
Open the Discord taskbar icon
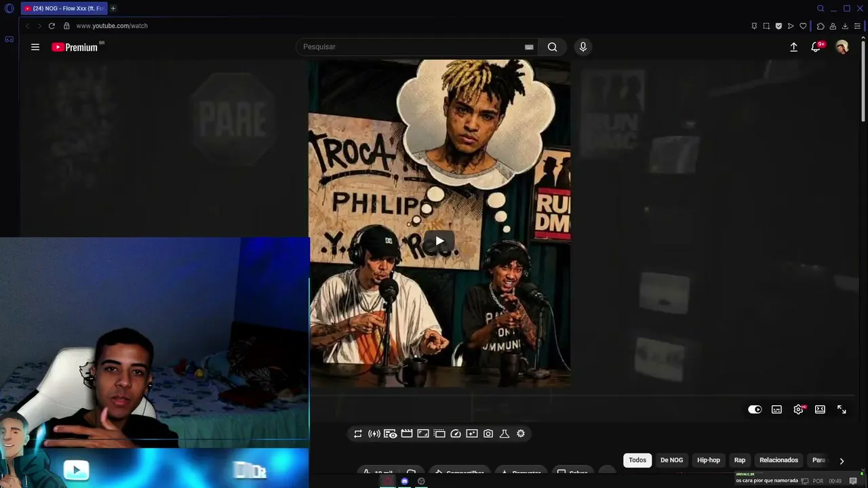[404, 481]
